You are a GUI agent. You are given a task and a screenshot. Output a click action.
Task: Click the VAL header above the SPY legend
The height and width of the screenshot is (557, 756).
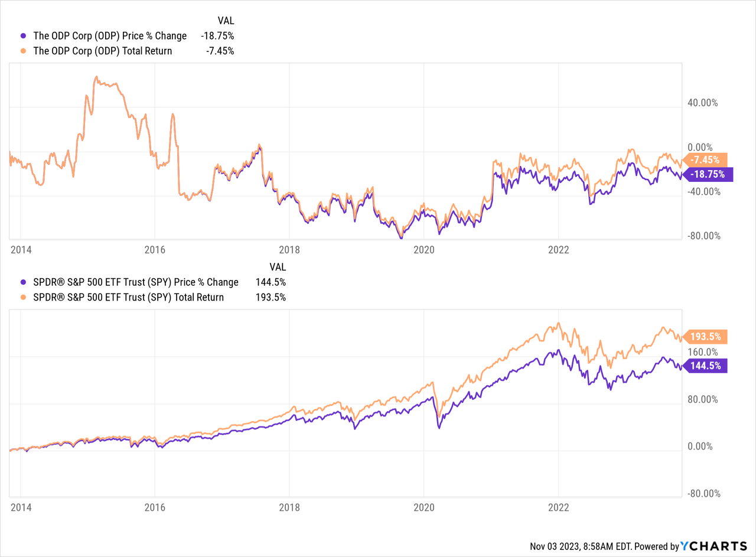(278, 267)
